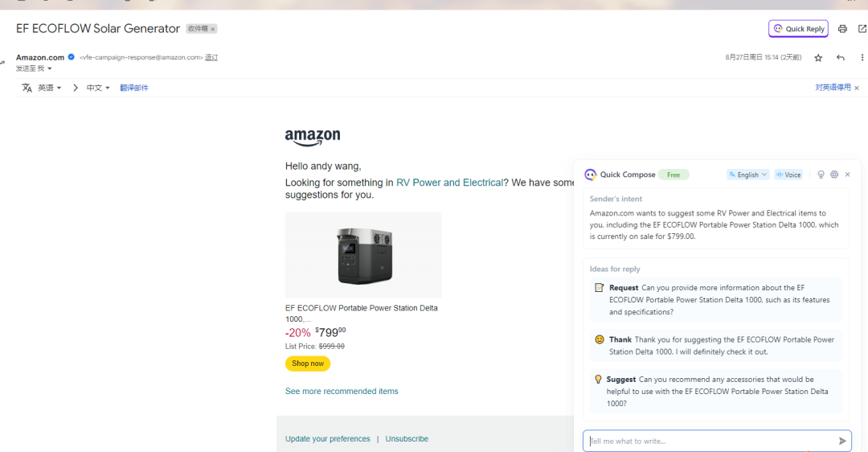Toggle Voice in Quick Compose

(788, 175)
